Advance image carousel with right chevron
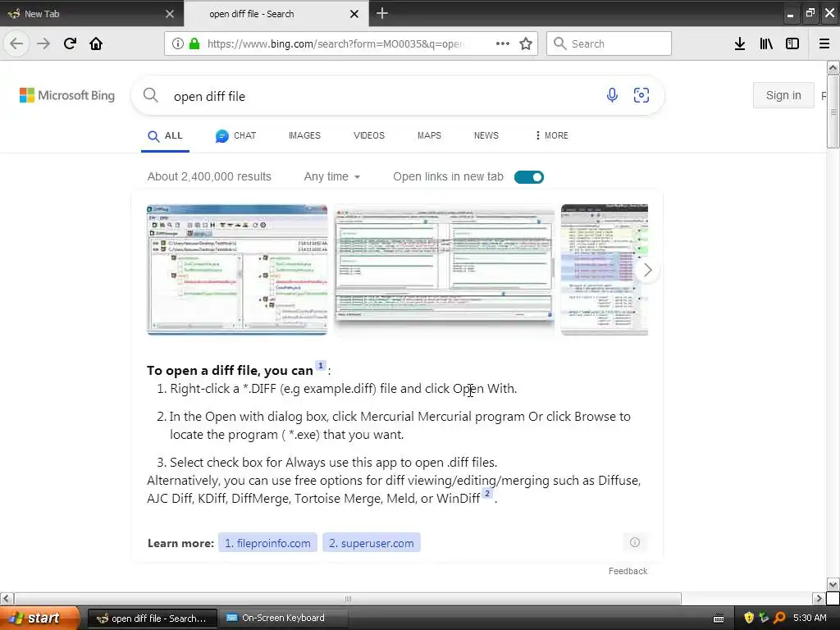The height and width of the screenshot is (630, 840). point(648,270)
